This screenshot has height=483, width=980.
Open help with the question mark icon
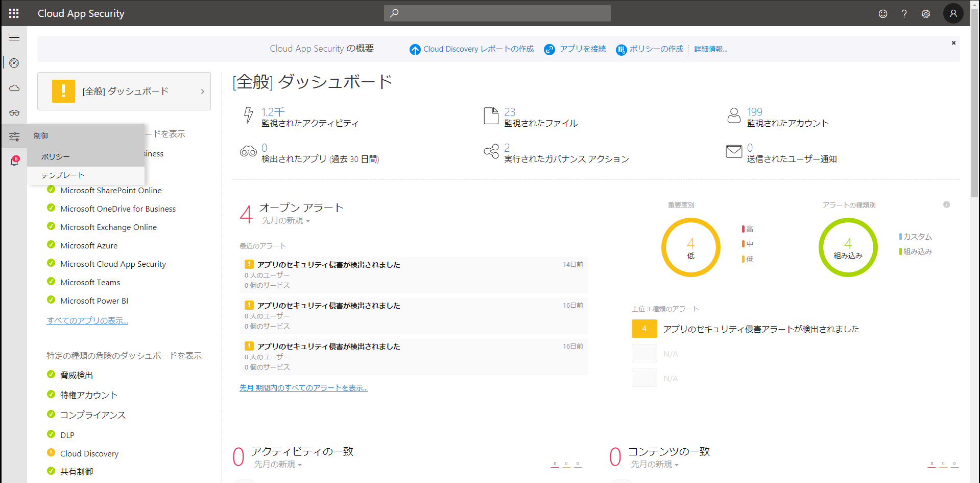(x=904, y=13)
